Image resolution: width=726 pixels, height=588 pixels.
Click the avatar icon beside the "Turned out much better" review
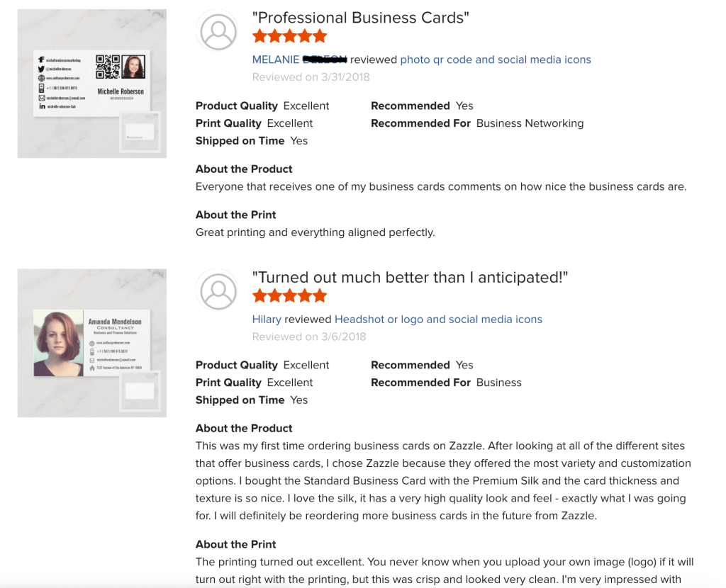[x=218, y=291]
